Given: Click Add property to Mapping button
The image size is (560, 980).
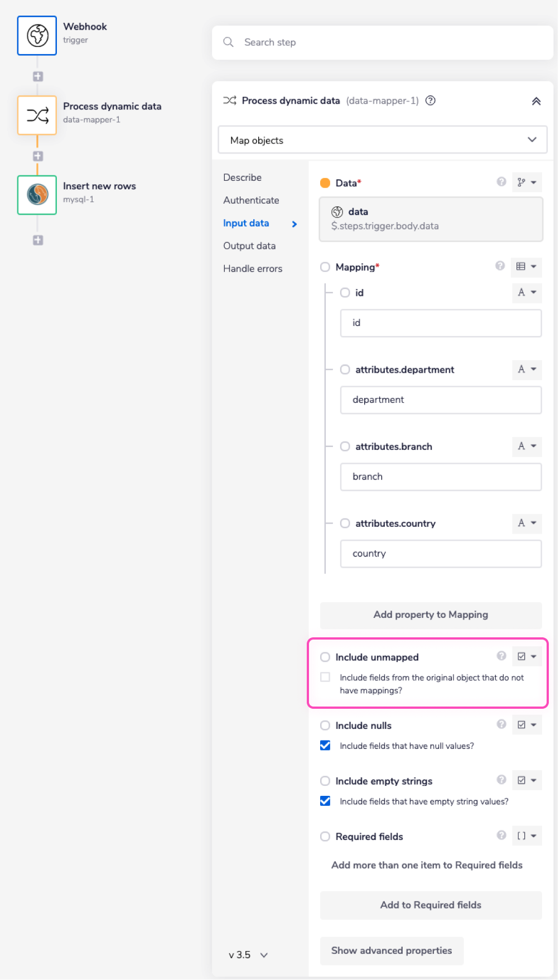Looking at the screenshot, I should 431,614.
